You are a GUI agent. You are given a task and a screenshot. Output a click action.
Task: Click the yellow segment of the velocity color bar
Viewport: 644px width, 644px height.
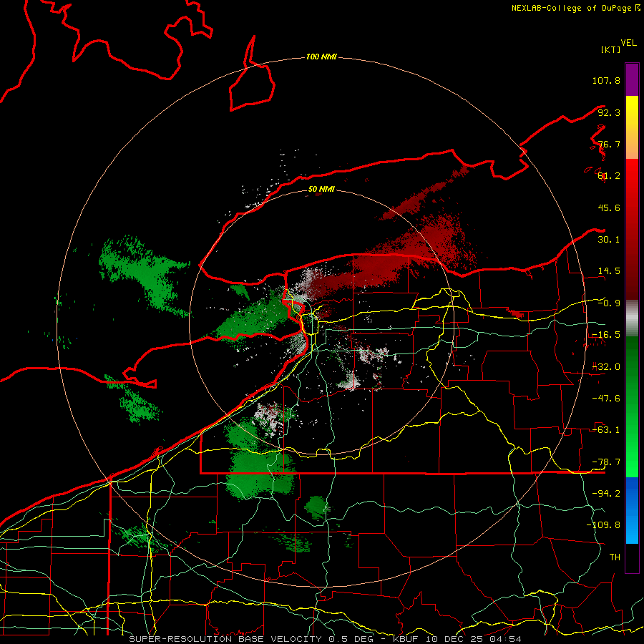(632, 127)
